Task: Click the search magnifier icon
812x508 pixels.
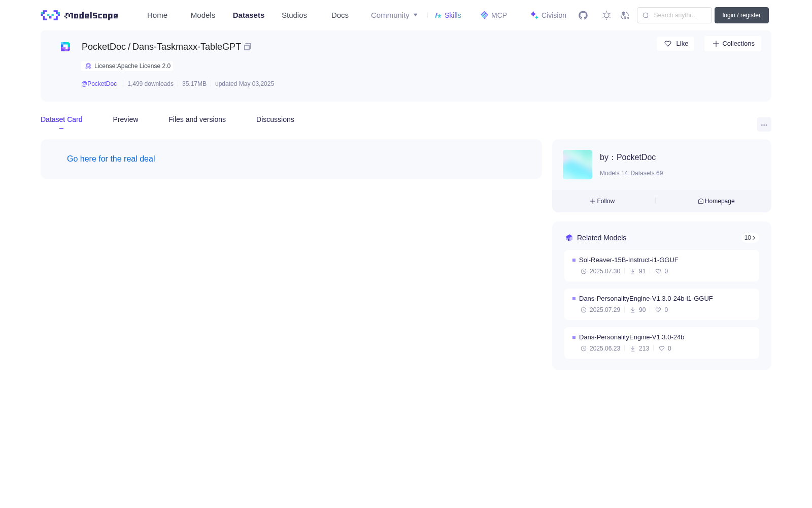Action: point(646,15)
